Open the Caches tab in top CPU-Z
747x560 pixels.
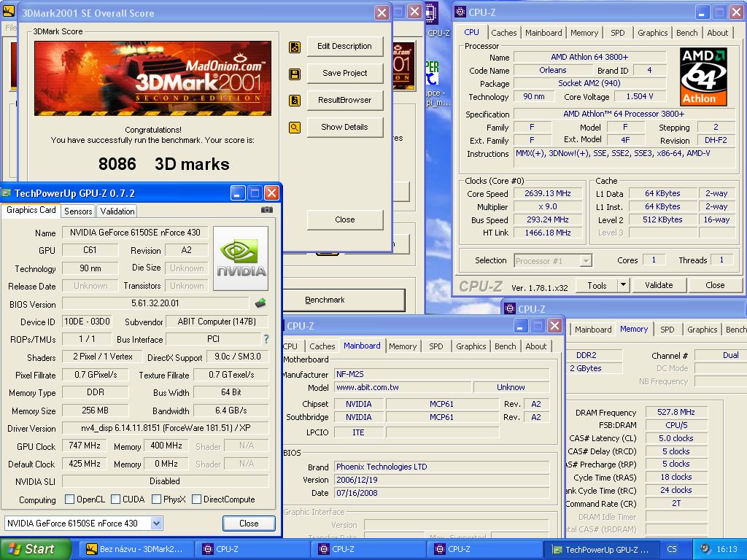click(x=503, y=33)
